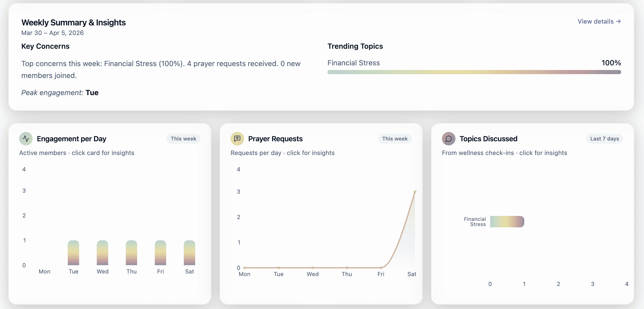Select the Tue bar in Engagement chart
Screen dimensions: 644x309
pyautogui.click(x=73, y=253)
